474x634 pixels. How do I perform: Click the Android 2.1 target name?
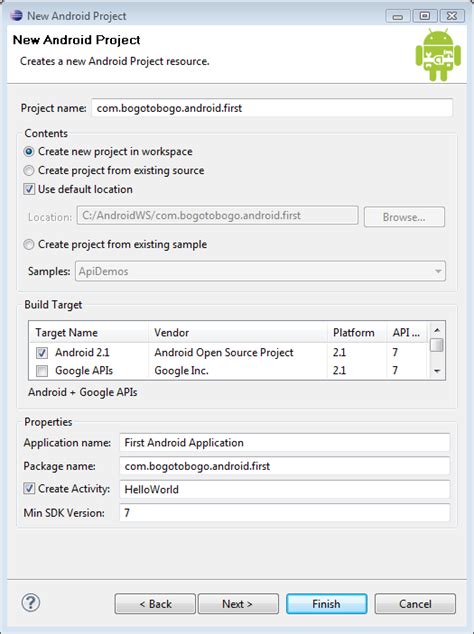[x=82, y=353]
